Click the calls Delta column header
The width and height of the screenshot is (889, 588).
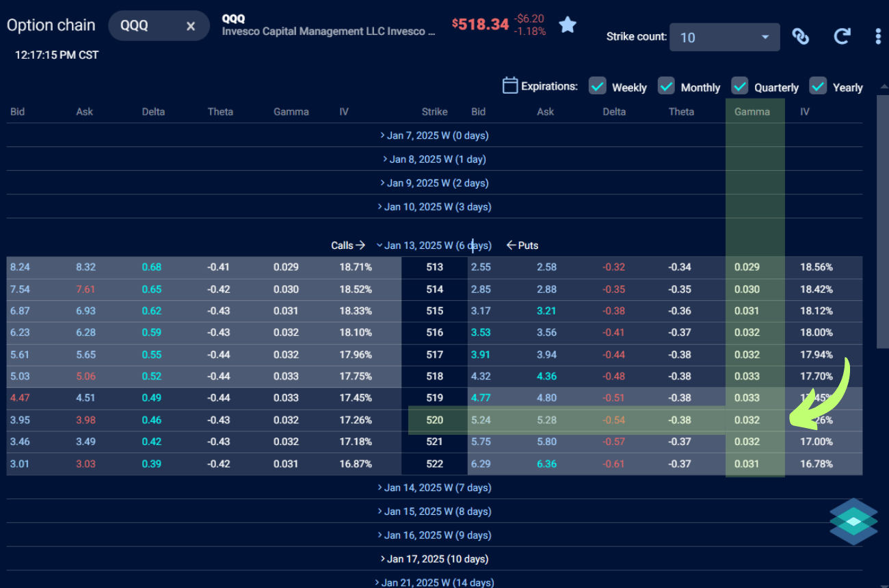point(153,111)
